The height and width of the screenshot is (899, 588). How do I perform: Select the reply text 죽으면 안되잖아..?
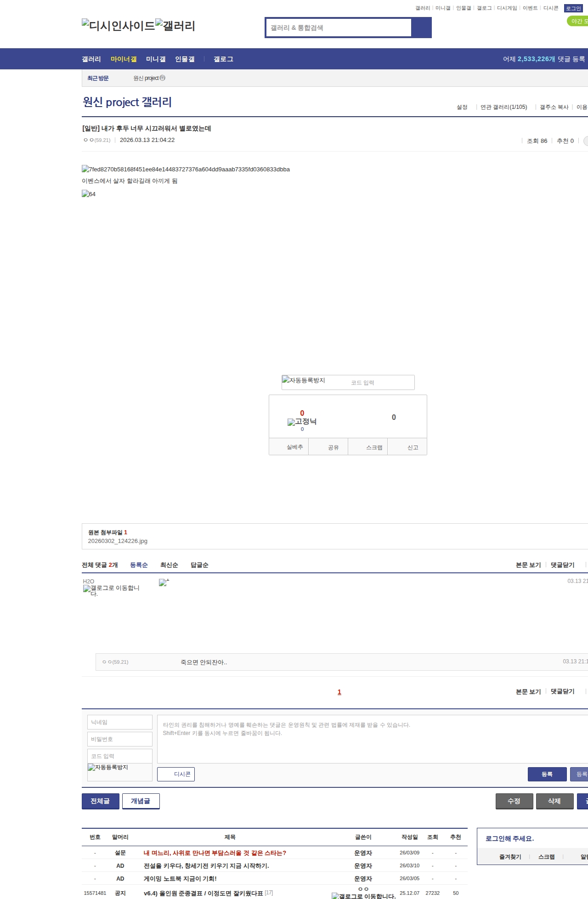tap(204, 662)
